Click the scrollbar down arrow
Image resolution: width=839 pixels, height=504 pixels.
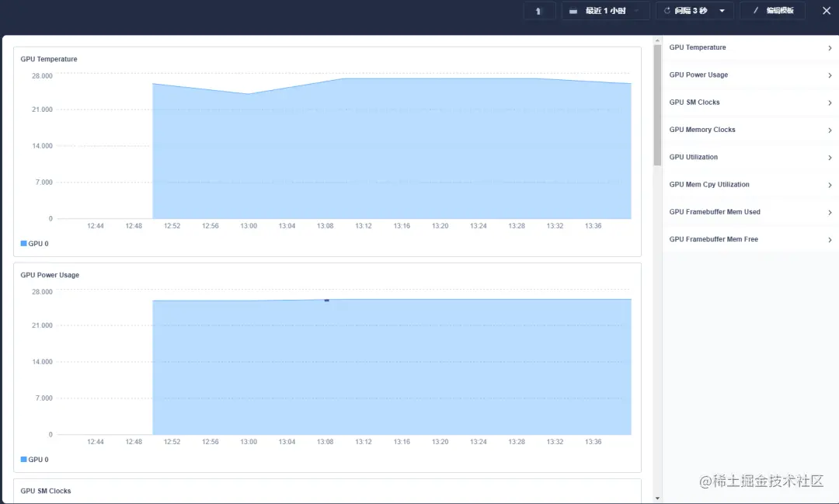(657, 499)
